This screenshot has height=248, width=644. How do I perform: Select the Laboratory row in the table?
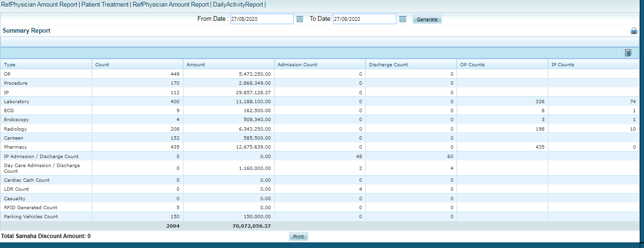point(17,102)
